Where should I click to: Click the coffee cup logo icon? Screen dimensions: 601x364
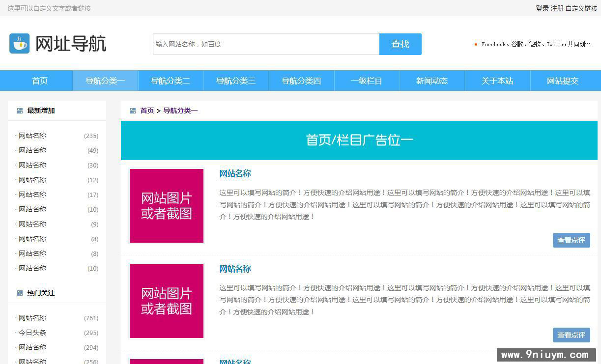19,43
